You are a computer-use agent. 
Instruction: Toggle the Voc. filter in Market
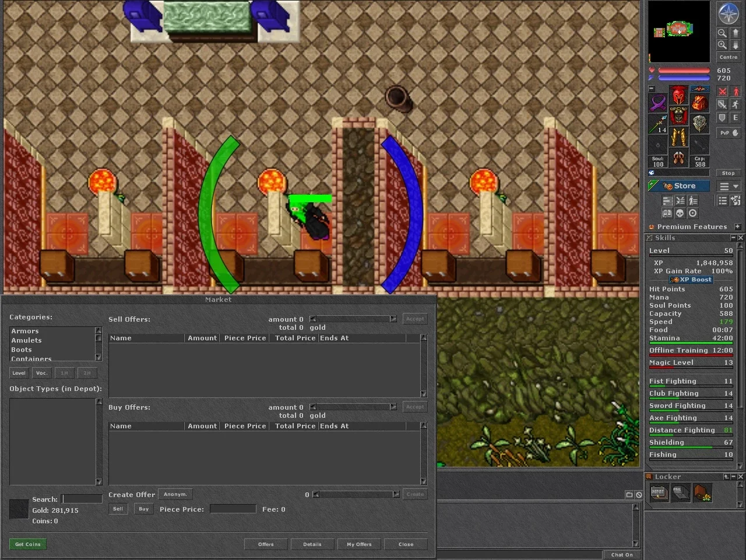(41, 373)
